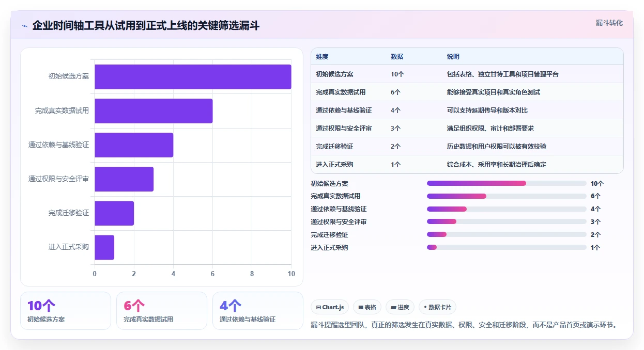644x350 pixels.
Task: Open the 表格 chip
Action: pyautogui.click(x=367, y=307)
